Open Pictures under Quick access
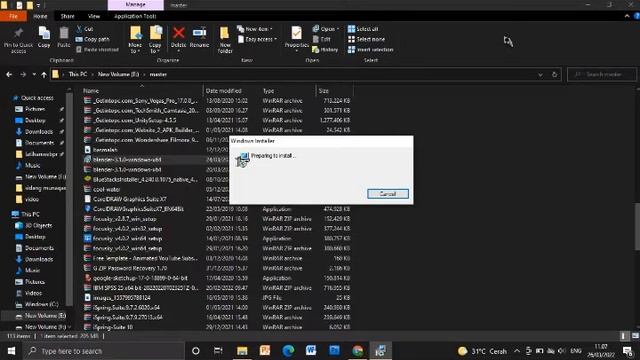Screen dimensions: 640x360 click(x=35, y=109)
